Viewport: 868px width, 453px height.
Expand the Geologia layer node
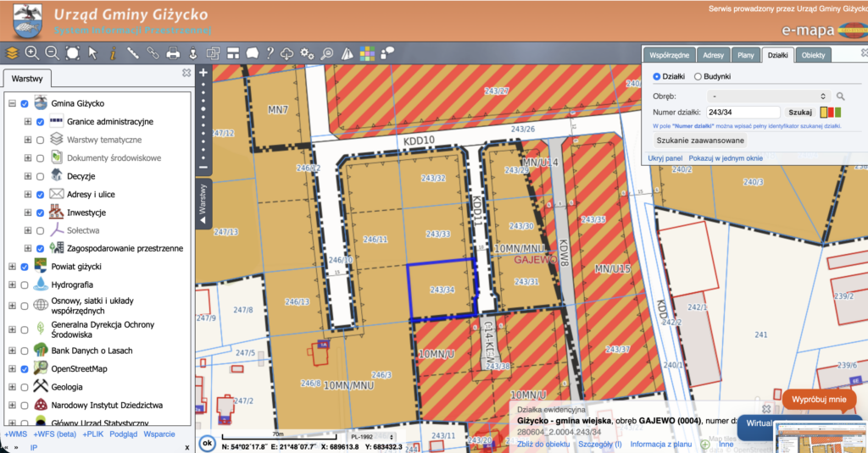(12, 387)
